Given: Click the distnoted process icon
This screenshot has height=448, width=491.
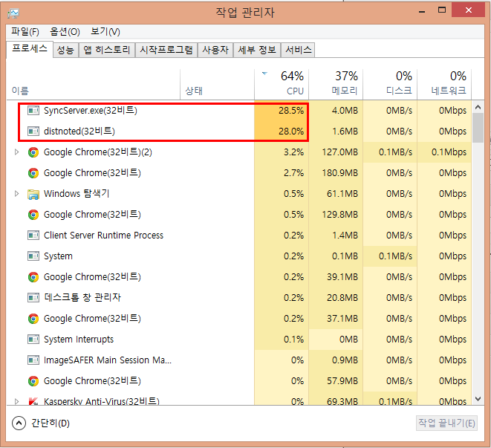Looking at the screenshot, I should coord(33,132).
